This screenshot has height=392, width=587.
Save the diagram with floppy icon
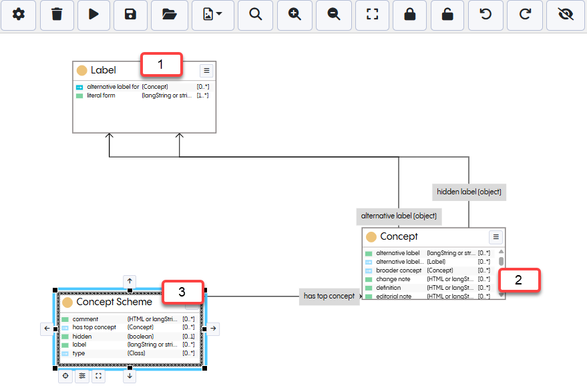pyautogui.click(x=130, y=15)
